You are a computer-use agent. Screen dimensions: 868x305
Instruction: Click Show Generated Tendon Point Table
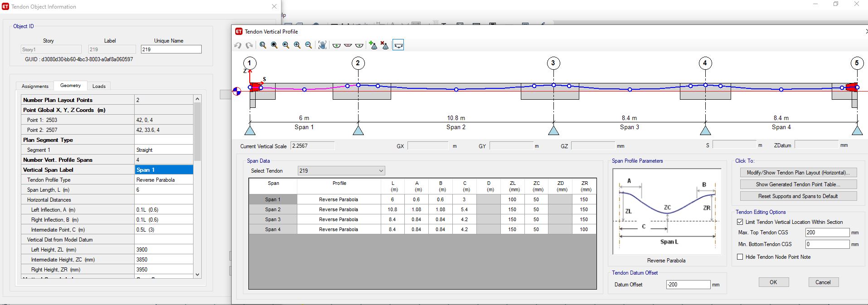coord(798,184)
